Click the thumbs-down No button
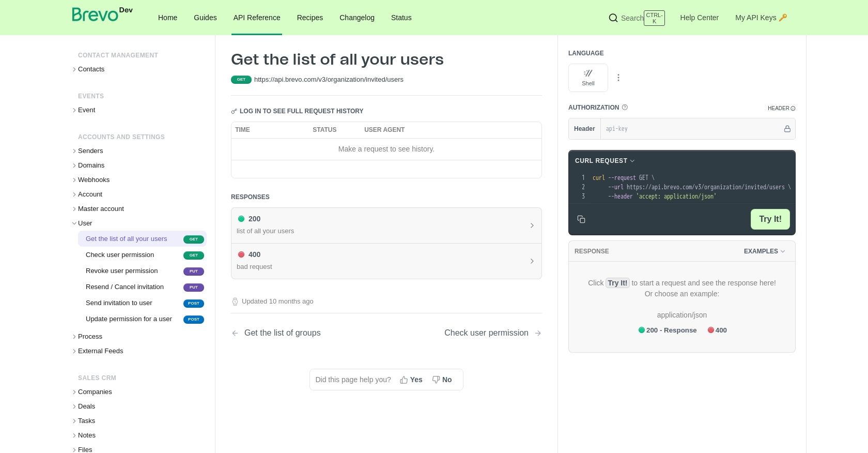868x453 pixels. tap(442, 380)
